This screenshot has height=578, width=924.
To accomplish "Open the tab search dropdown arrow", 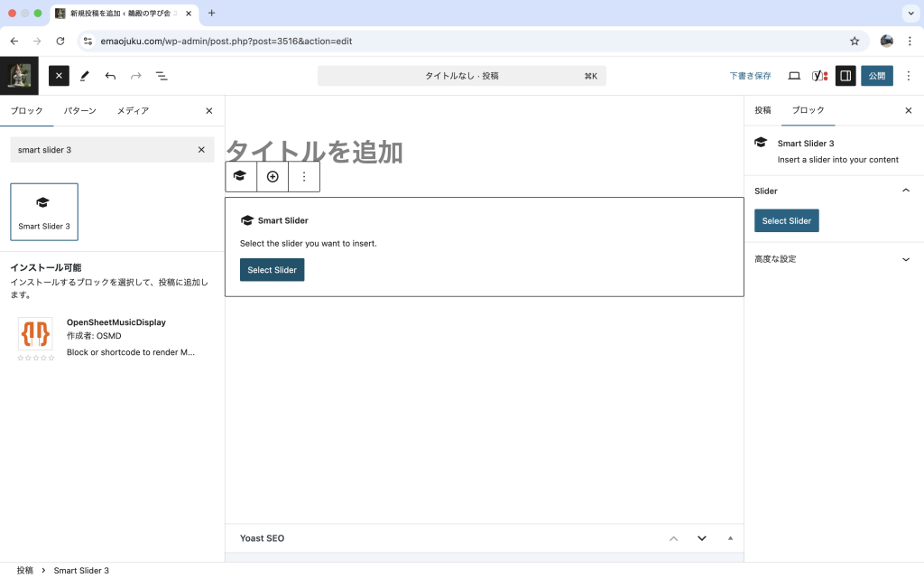I will 910,13.
